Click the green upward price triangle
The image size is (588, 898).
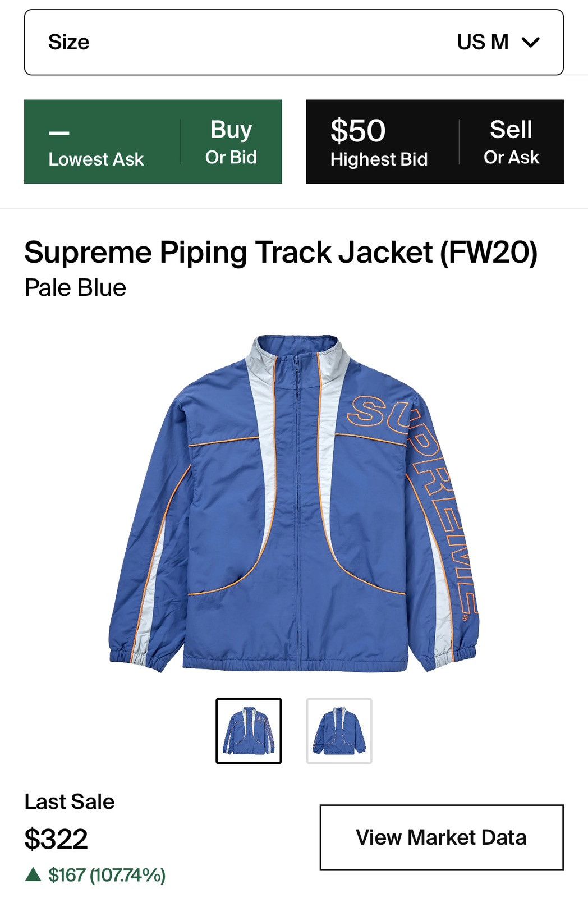[x=33, y=874]
